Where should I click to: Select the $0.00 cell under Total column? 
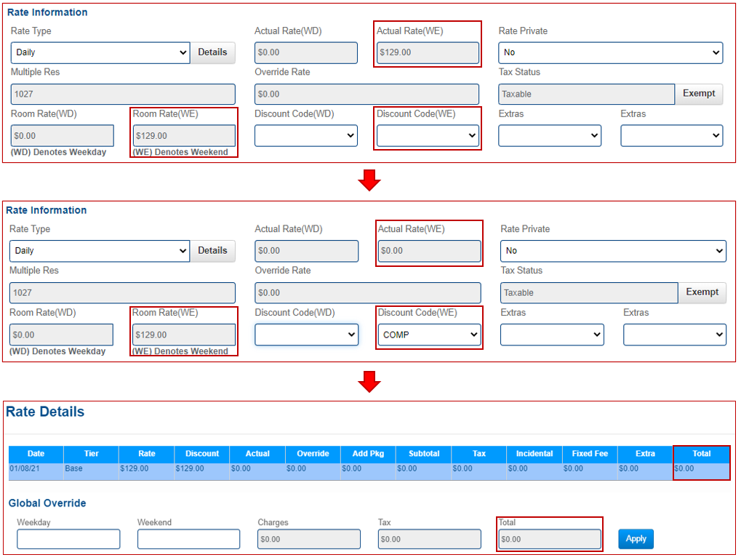coord(701,471)
